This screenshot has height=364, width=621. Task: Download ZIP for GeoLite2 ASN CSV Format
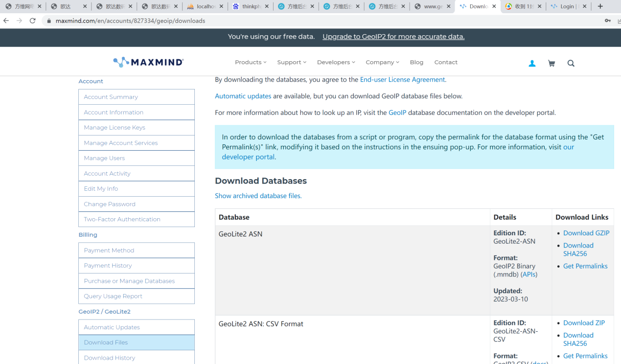584,323
